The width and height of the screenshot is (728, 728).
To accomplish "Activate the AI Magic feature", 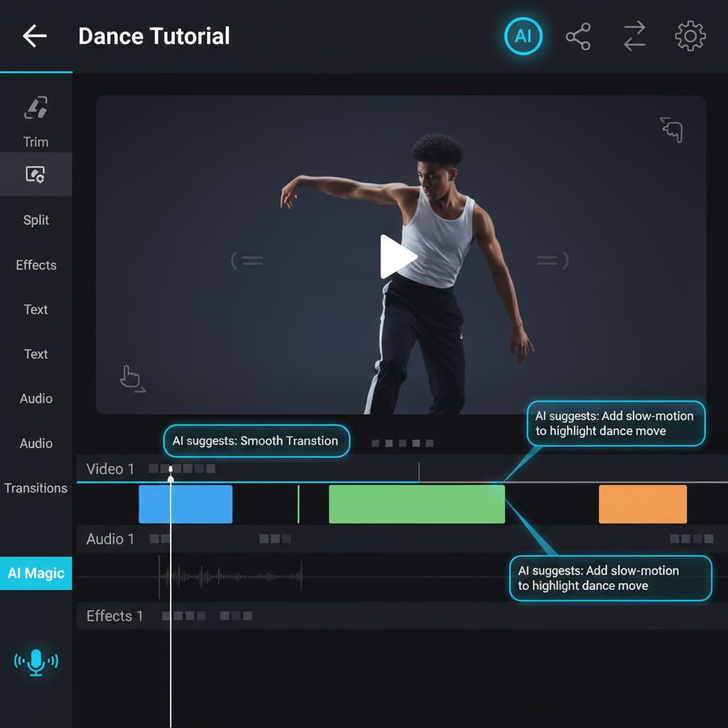I will click(x=36, y=573).
